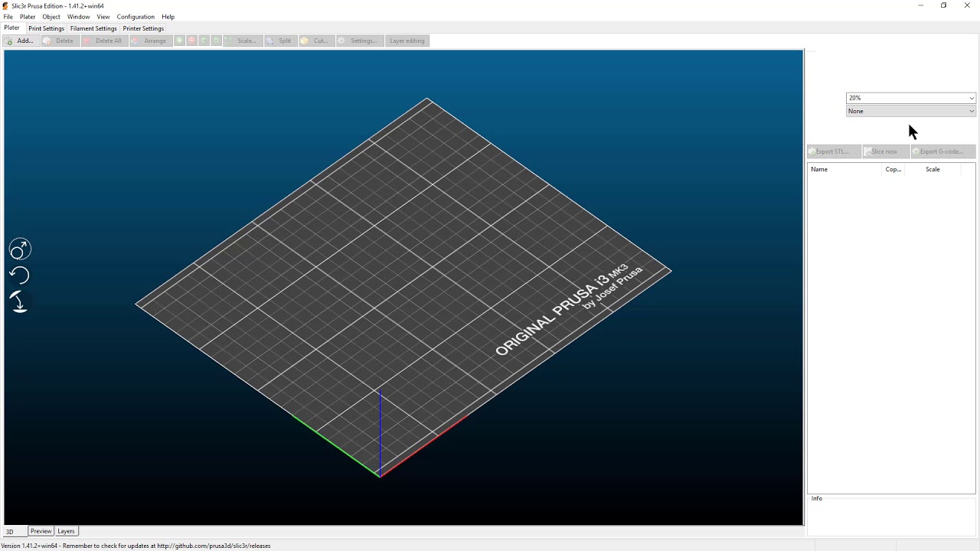Select the scale gizmo in 3D view
980x551 pixels.
pos(20,249)
